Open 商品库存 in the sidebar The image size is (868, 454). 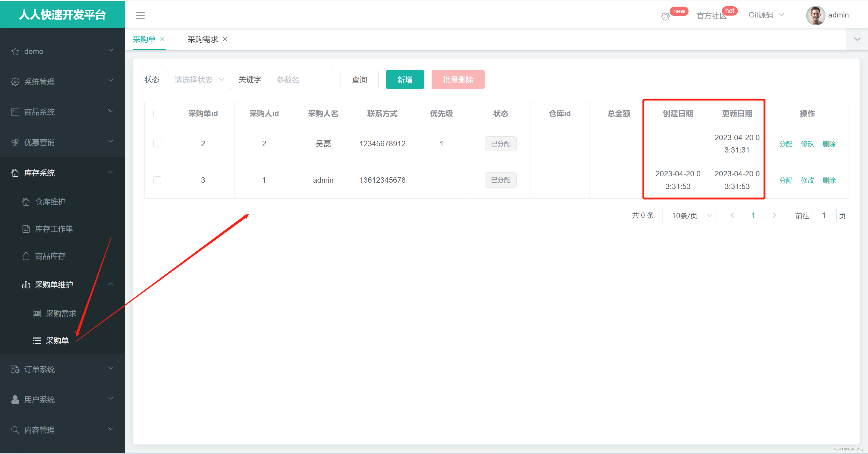coord(50,256)
